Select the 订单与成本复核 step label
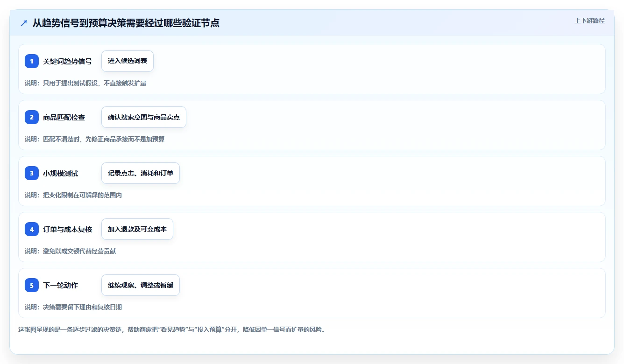Viewport: 624px width, 364px height. (x=67, y=229)
